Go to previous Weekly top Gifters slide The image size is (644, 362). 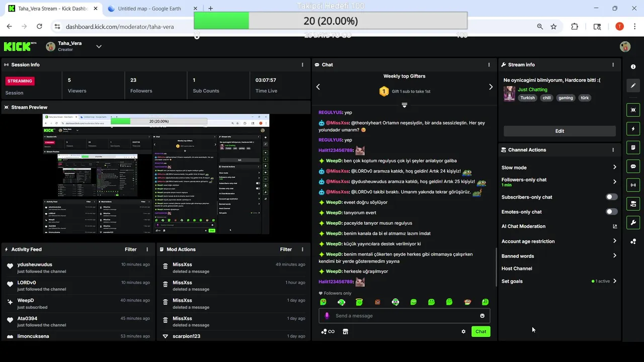tap(318, 87)
